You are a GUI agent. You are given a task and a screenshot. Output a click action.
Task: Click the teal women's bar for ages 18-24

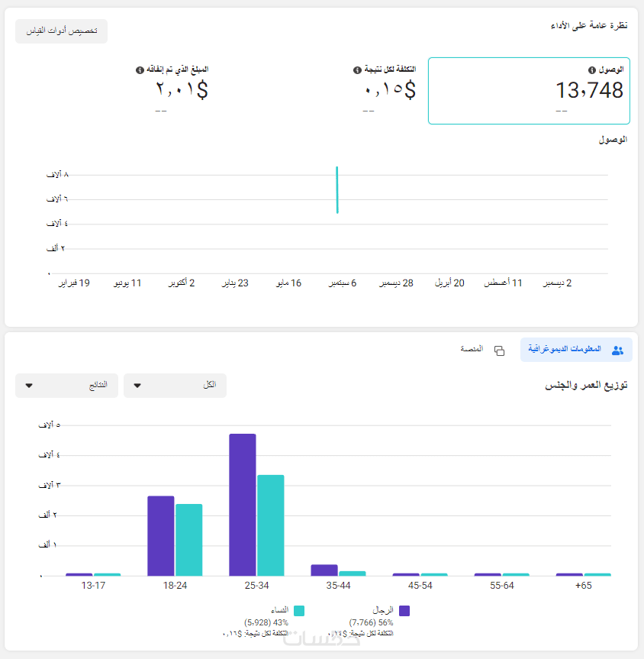click(x=188, y=539)
